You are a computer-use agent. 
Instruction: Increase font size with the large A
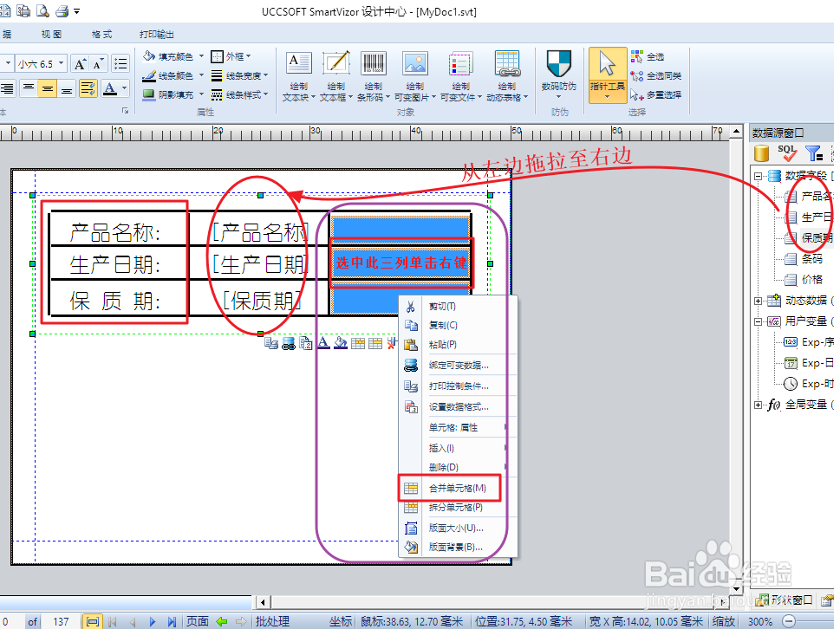pos(80,64)
